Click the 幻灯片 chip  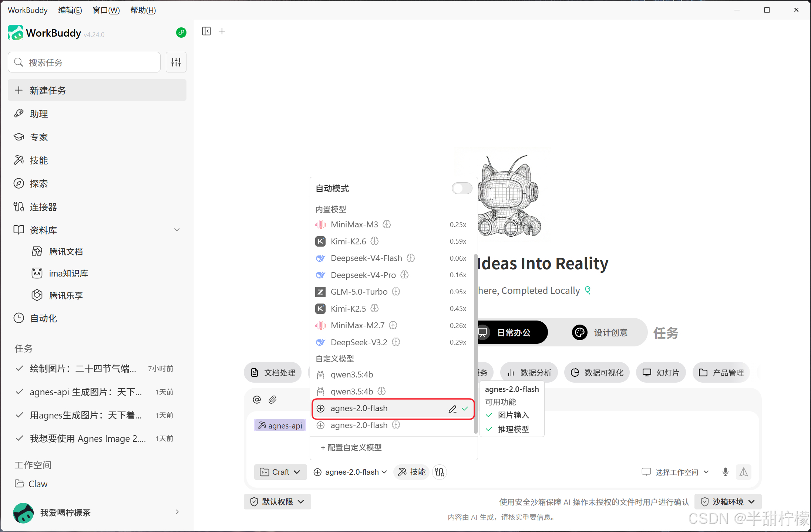(x=661, y=372)
